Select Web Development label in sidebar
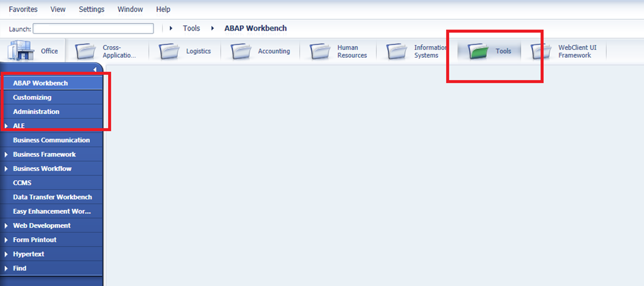The image size is (644, 286). click(42, 225)
